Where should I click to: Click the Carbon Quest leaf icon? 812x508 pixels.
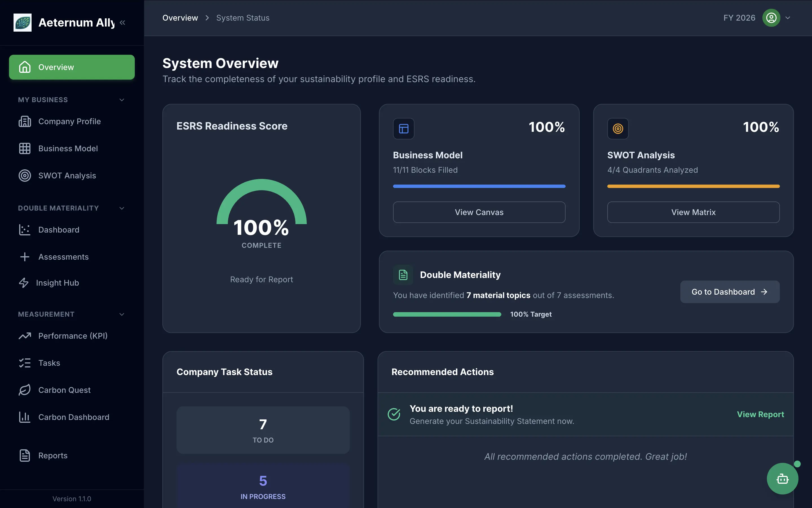point(25,390)
